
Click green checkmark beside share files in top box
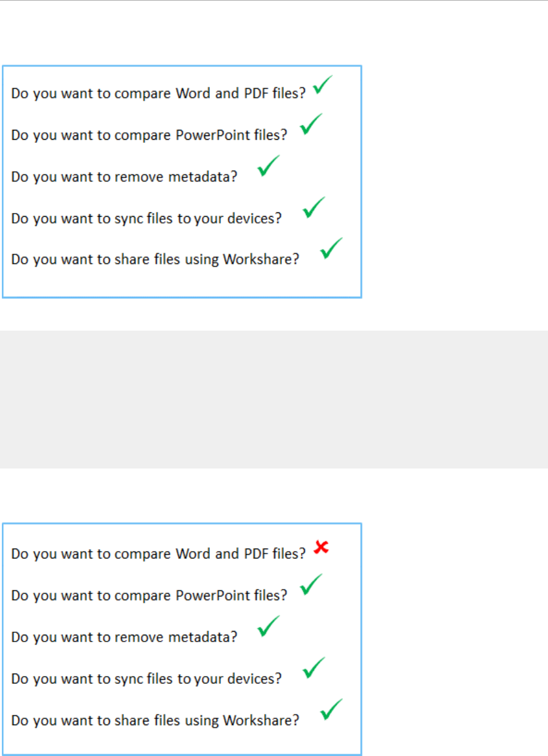point(331,248)
